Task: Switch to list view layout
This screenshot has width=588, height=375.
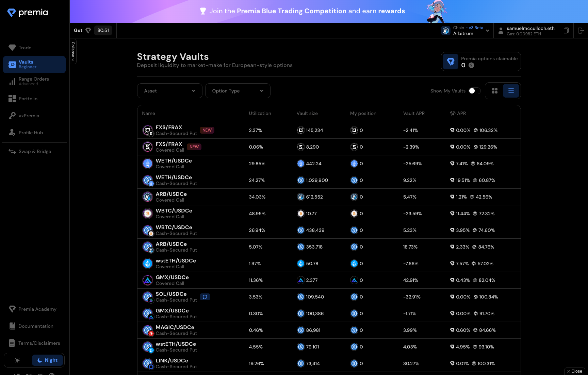Action: coord(511,91)
